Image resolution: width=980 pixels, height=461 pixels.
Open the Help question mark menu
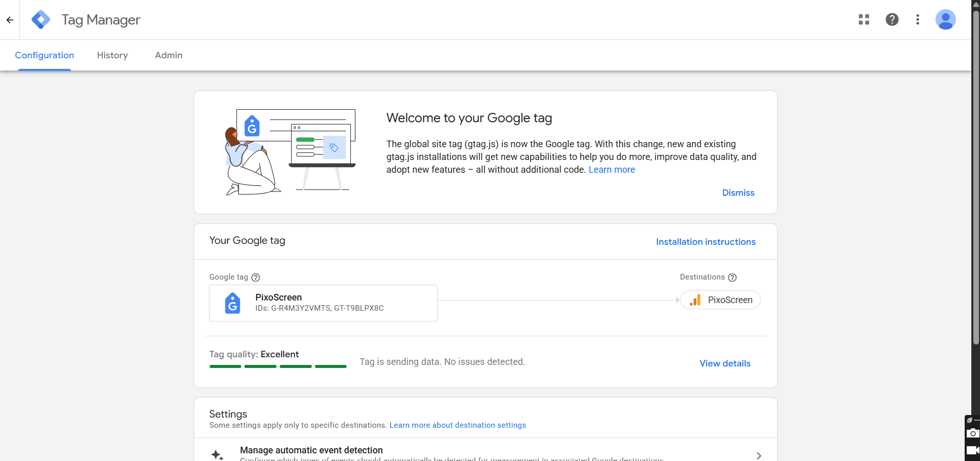click(x=892, y=19)
